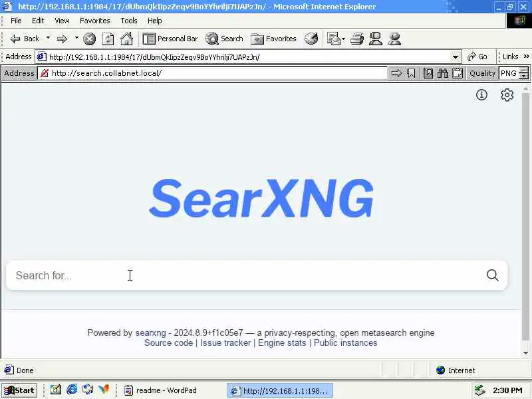The image size is (532, 399).
Task: Open the Favorites menu
Action: click(95, 21)
